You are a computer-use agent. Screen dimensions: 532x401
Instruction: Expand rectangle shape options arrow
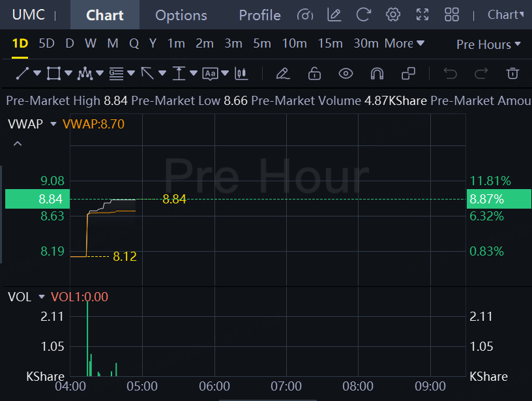(x=68, y=73)
